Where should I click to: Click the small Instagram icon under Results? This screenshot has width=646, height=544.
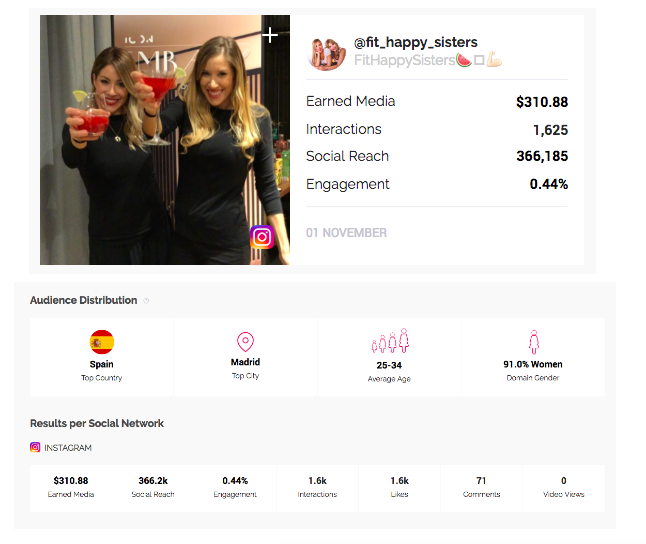35,447
